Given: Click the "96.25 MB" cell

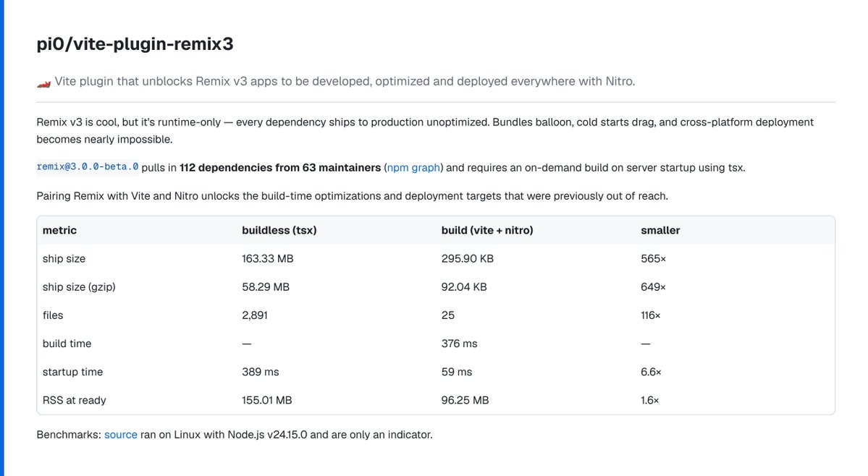Looking at the screenshot, I should (x=465, y=400).
